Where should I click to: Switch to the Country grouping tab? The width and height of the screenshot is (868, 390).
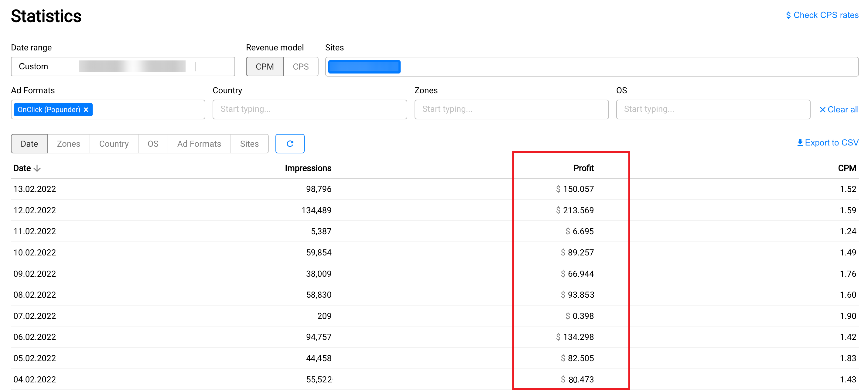pos(114,144)
